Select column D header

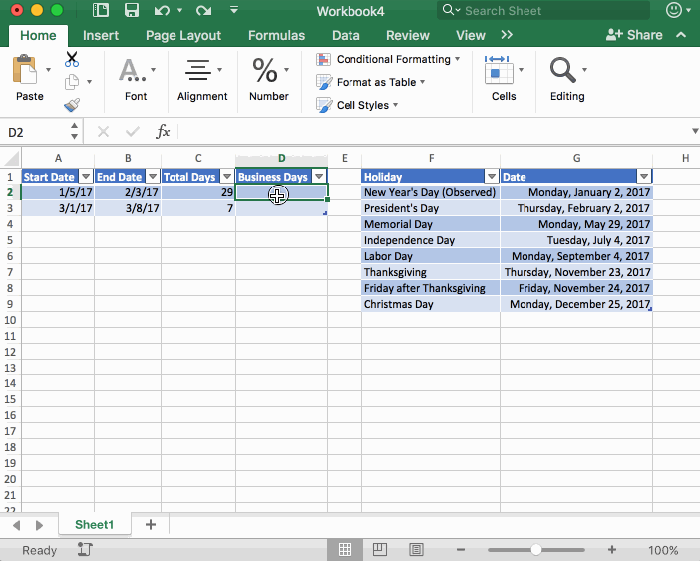click(x=281, y=158)
